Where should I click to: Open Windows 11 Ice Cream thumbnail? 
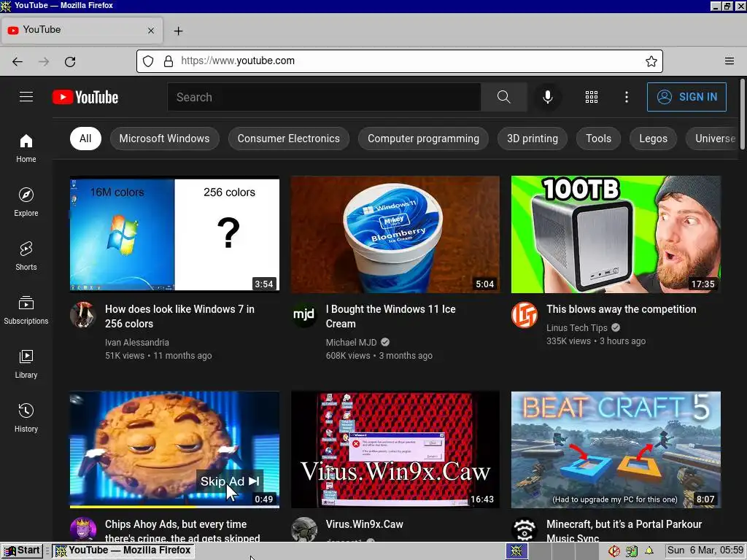(395, 234)
